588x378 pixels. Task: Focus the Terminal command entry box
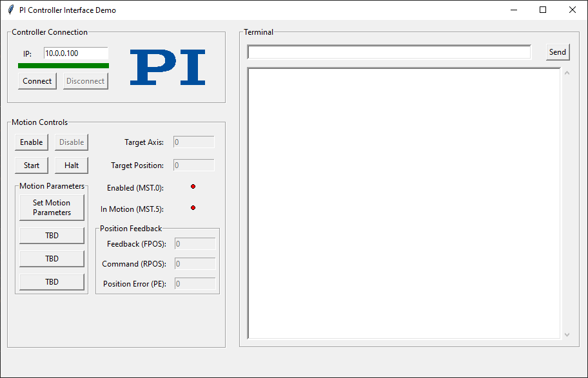pos(389,52)
